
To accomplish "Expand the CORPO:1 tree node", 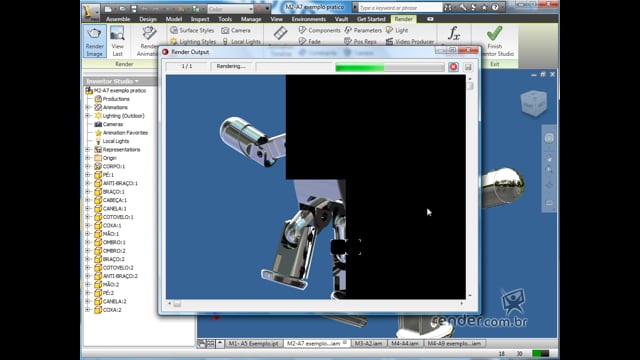I will pyautogui.click(x=88, y=166).
